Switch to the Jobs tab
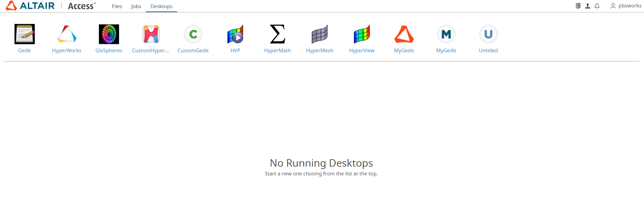 coord(136,6)
